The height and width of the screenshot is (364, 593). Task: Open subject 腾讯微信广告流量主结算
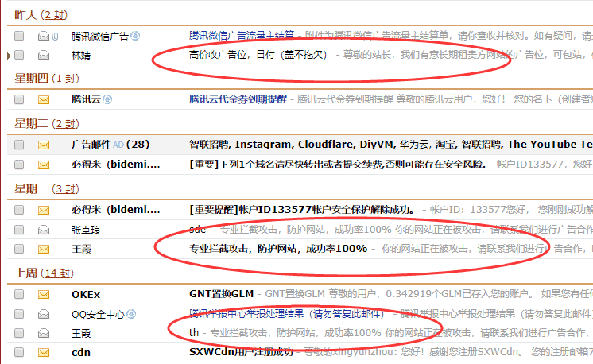(x=242, y=36)
